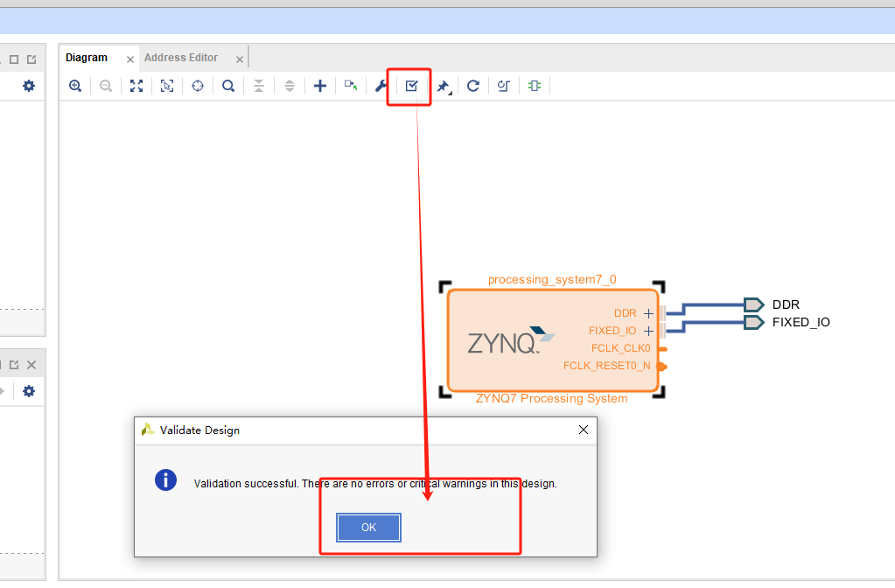895x588 pixels.
Task: Click the Make External connection icon
Action: click(x=351, y=86)
